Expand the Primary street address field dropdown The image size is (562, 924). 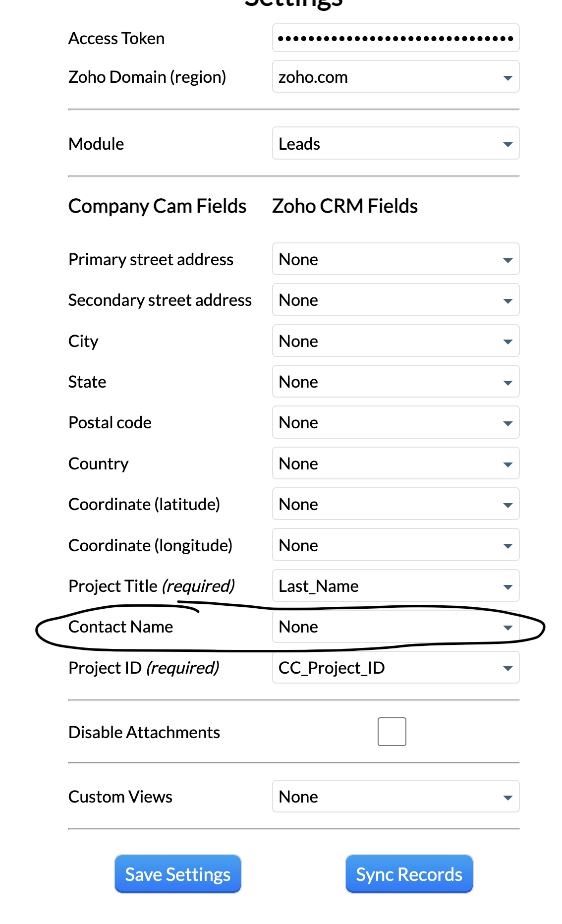click(395, 259)
